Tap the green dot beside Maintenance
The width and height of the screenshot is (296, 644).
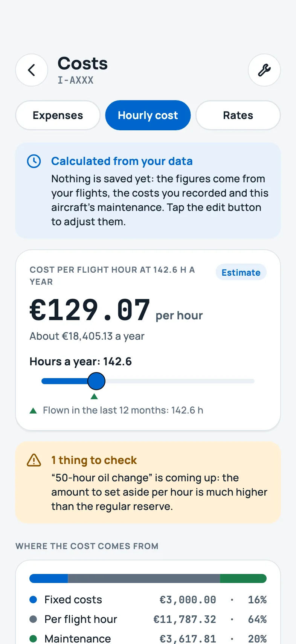tap(33, 639)
